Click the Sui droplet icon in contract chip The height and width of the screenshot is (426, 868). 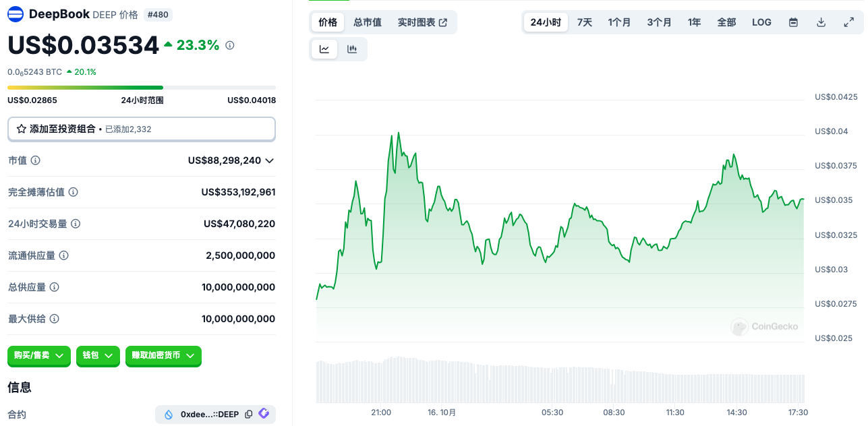pyautogui.click(x=169, y=415)
